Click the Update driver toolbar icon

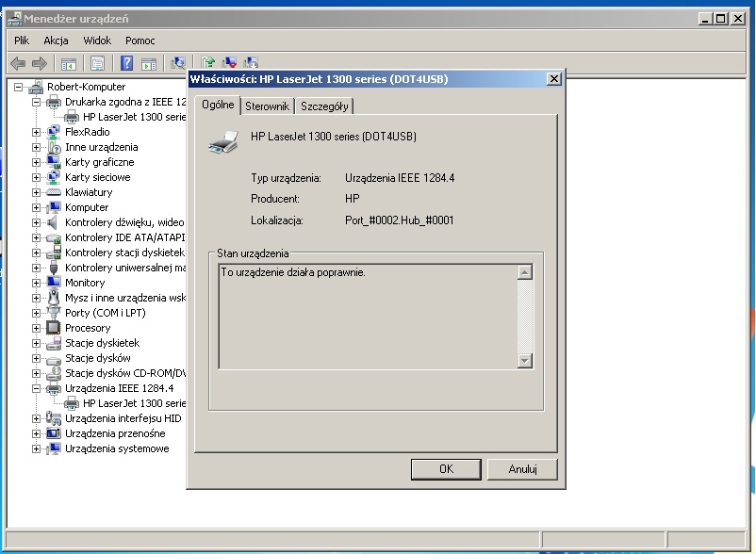coord(207,62)
